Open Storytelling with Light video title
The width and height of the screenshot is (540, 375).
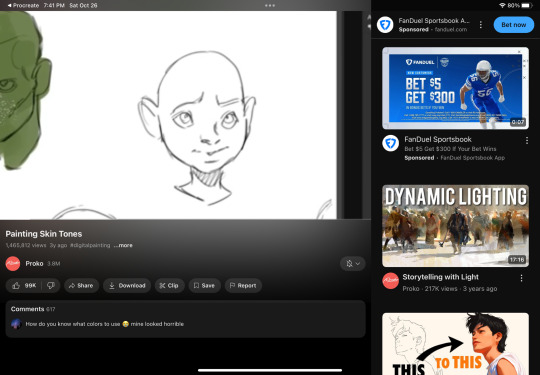[x=440, y=277]
